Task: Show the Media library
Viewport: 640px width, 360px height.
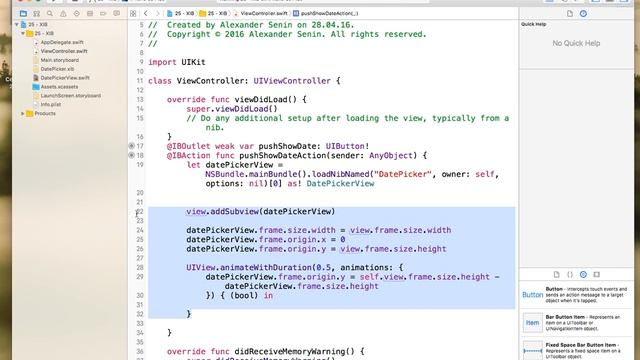Action: tap(596, 274)
